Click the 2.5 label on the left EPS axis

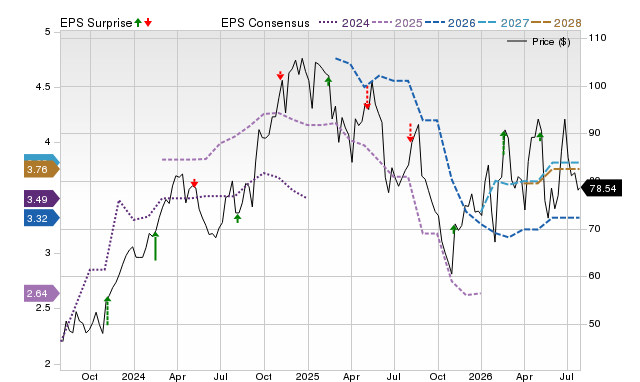(43, 308)
